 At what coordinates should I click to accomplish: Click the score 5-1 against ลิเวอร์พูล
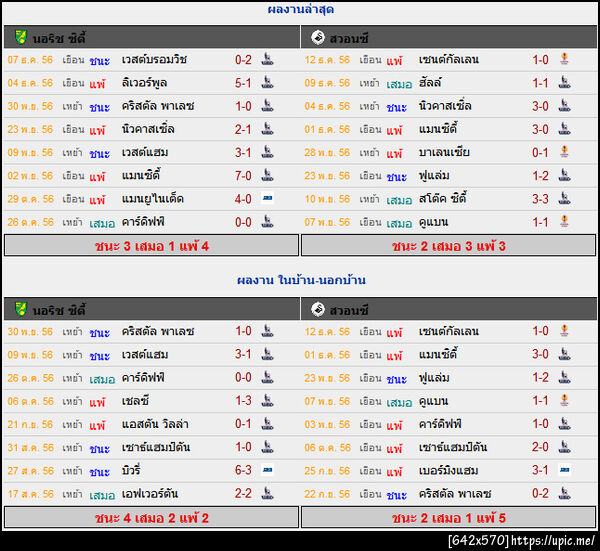[243, 83]
